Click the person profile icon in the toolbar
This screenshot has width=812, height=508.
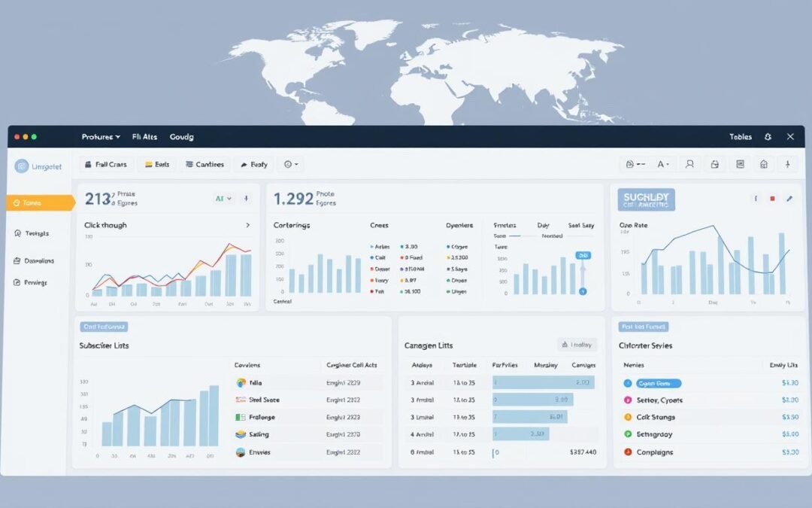tap(689, 164)
